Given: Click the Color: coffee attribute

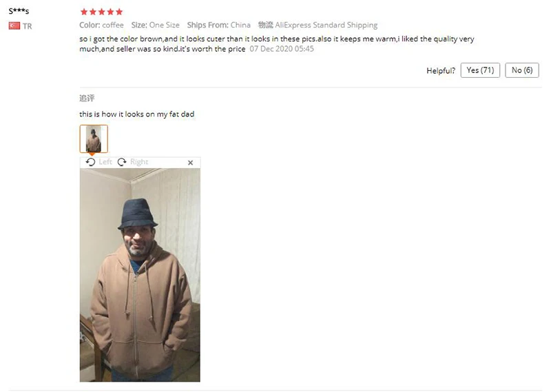Looking at the screenshot, I should tap(101, 25).
